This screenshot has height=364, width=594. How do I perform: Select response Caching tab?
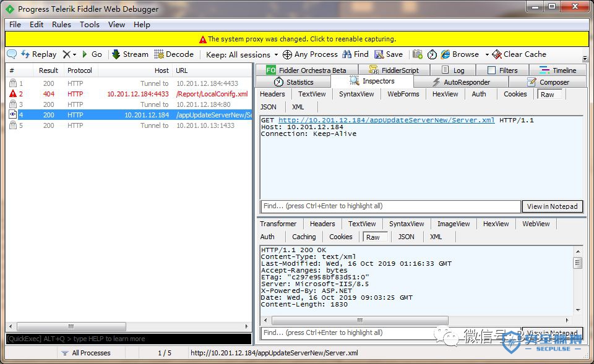pos(304,237)
